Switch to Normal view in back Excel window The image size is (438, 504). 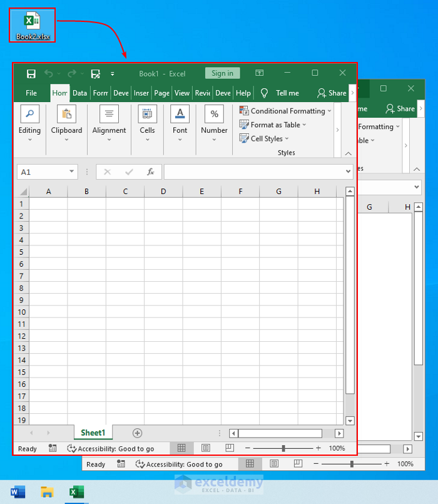[250, 463]
